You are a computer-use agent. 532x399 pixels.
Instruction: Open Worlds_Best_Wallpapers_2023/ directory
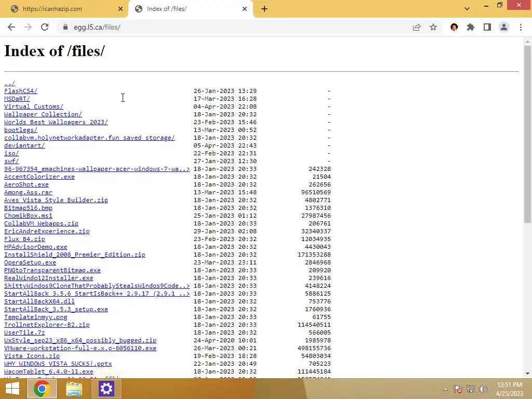tap(56, 122)
